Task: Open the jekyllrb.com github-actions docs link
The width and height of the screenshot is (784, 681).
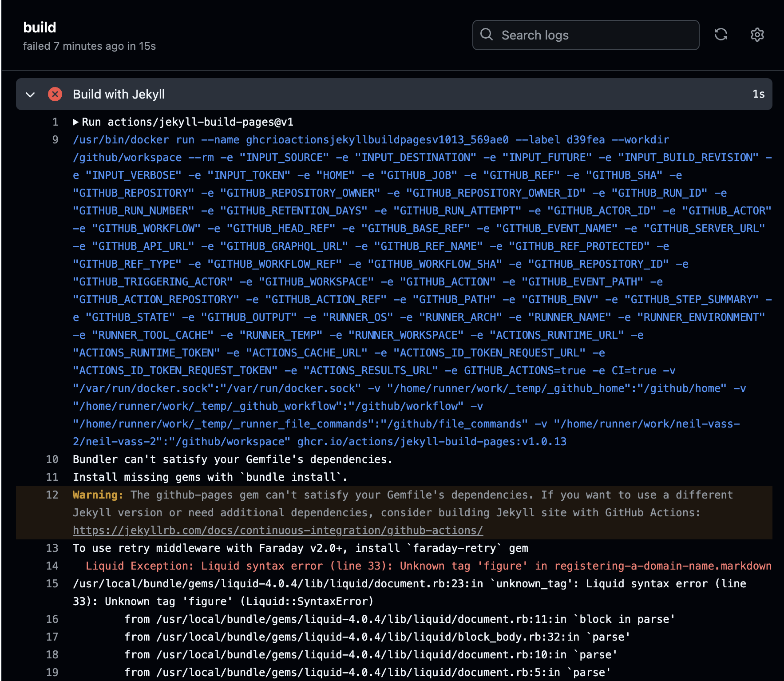Action: [278, 531]
